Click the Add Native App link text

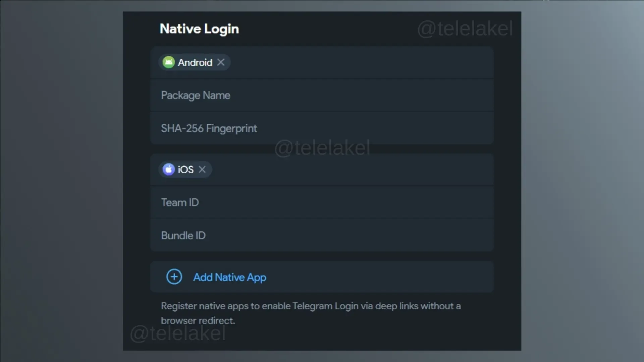click(x=230, y=278)
